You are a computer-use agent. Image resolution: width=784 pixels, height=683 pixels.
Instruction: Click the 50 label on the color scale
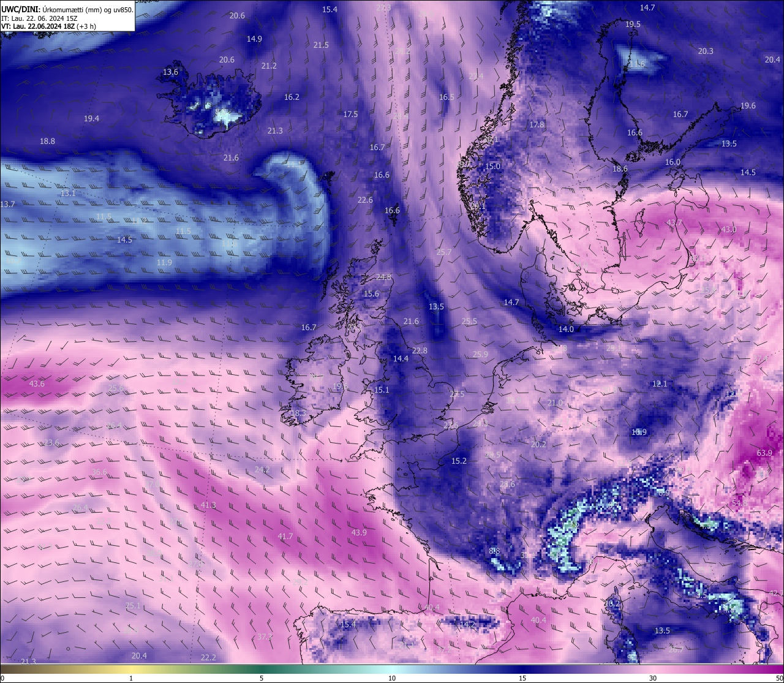tap(779, 678)
